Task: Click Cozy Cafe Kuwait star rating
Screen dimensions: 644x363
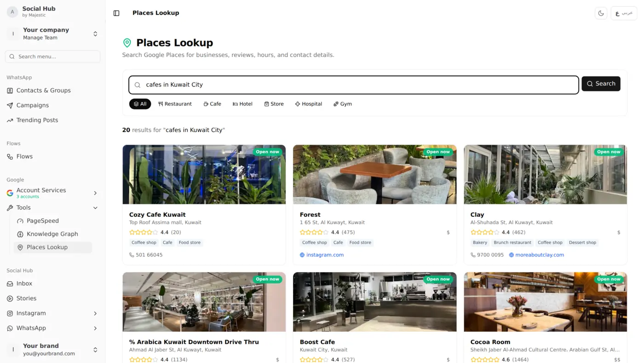Action: tap(144, 233)
